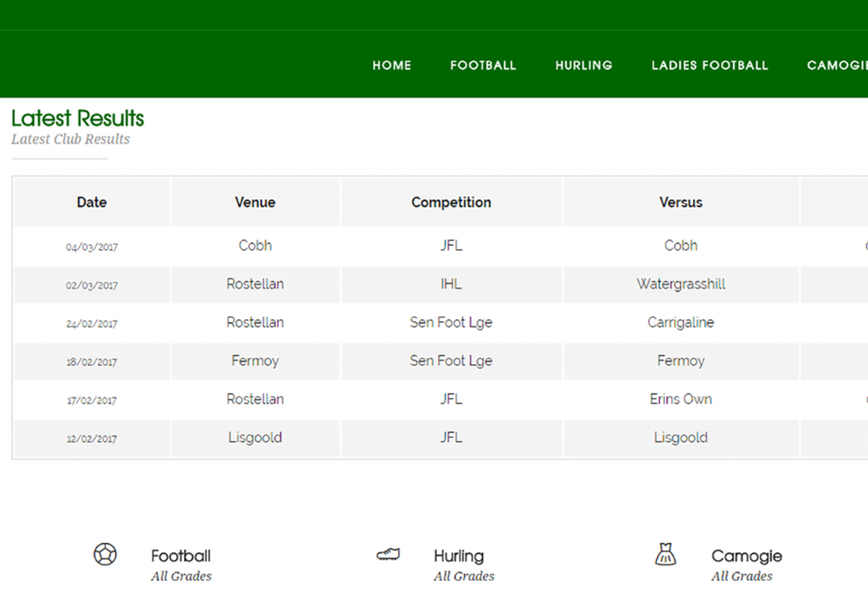Select the 12/02/2017 date cell
This screenshot has width=868, height=611.
point(92,439)
